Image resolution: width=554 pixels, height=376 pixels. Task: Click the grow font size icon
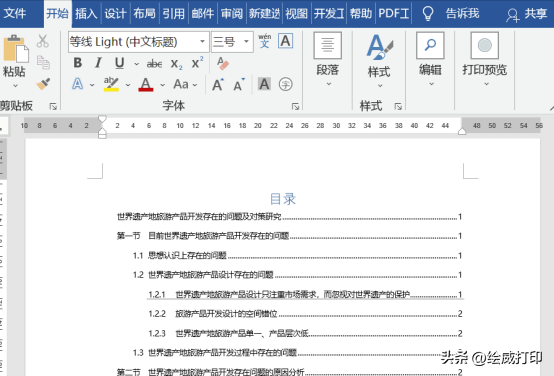pyautogui.click(x=218, y=84)
